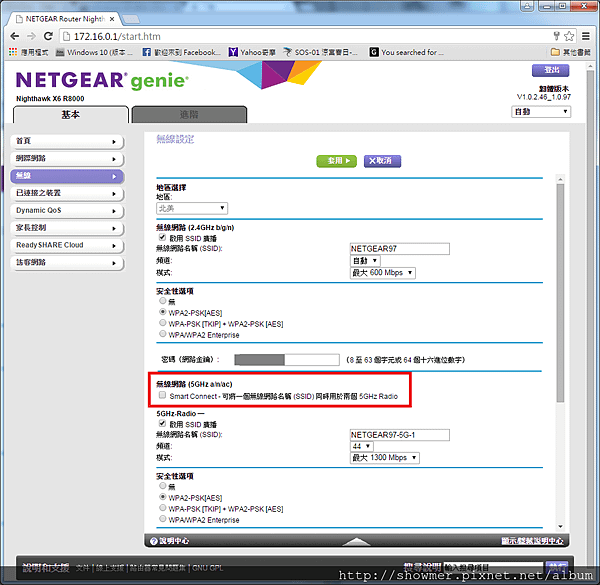The image size is (600, 585).
Task: Click the NETGEAR97-5G-1 SSID input field
Action: 400,435
